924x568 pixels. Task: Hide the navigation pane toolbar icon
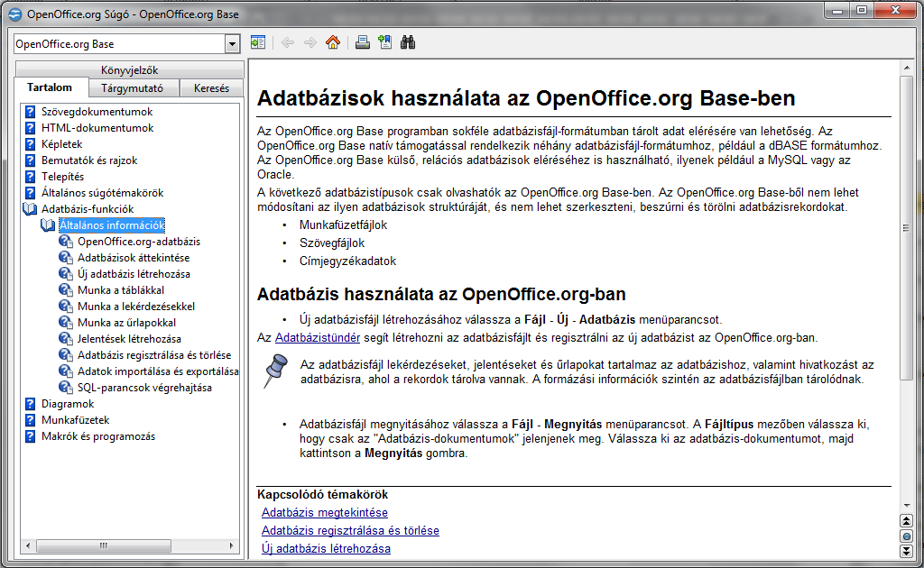coord(257,42)
